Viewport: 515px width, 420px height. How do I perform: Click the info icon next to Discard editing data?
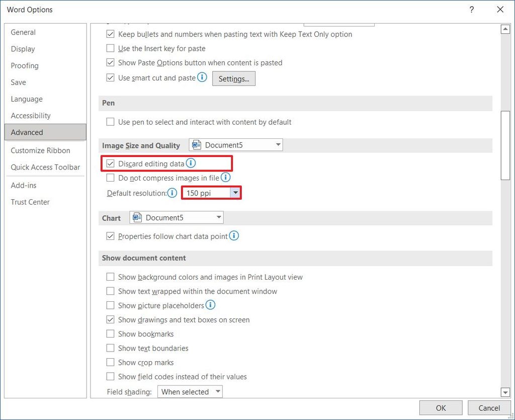click(x=191, y=162)
